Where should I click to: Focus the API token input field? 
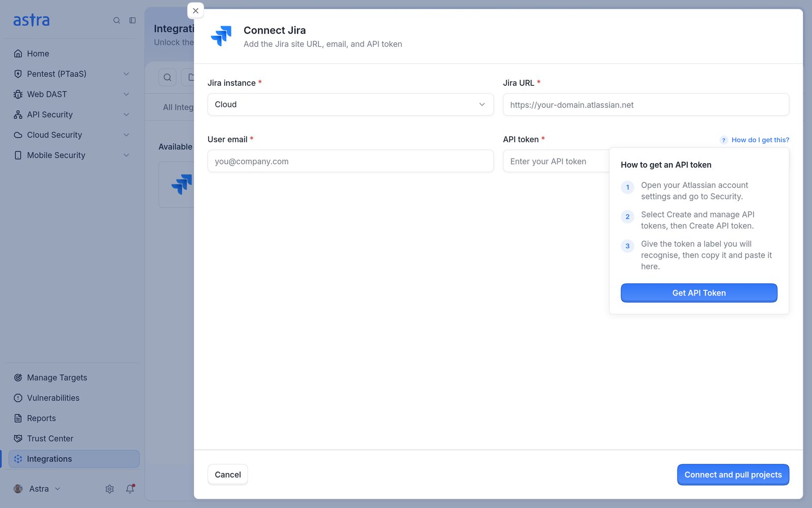click(x=556, y=161)
